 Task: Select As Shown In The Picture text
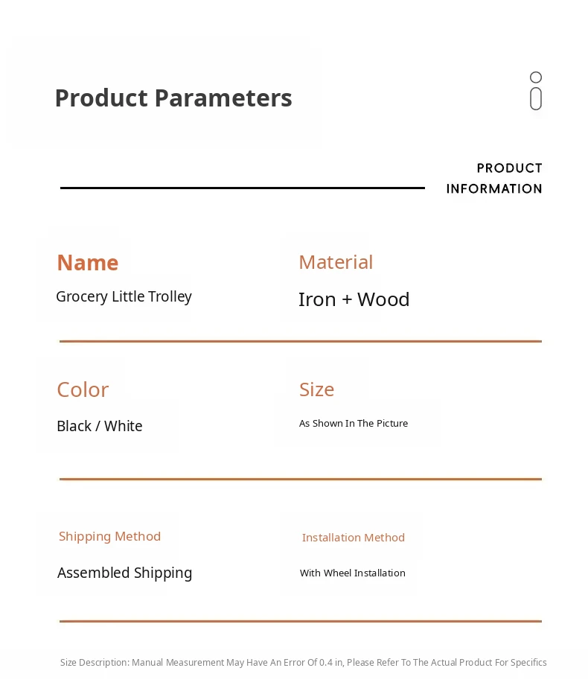tap(354, 424)
